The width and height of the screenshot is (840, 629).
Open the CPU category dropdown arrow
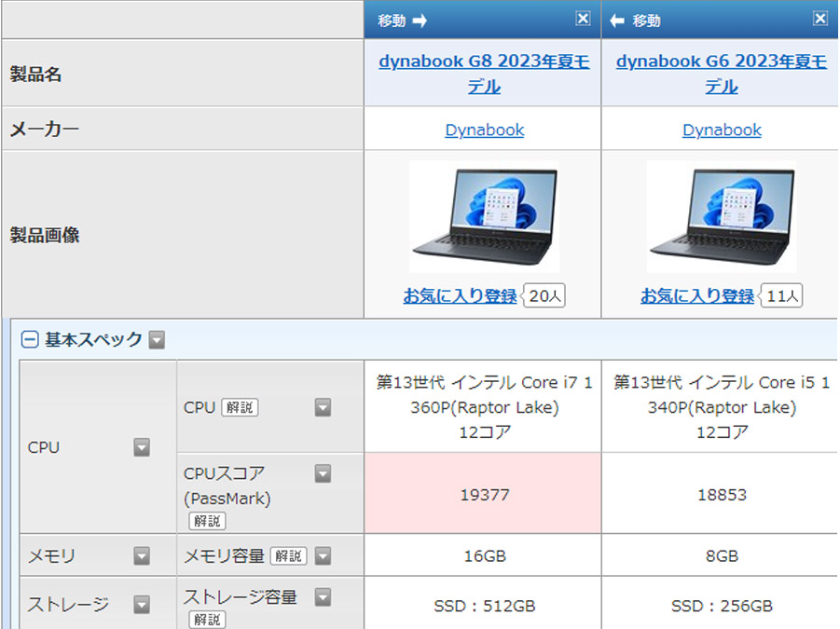[142, 447]
